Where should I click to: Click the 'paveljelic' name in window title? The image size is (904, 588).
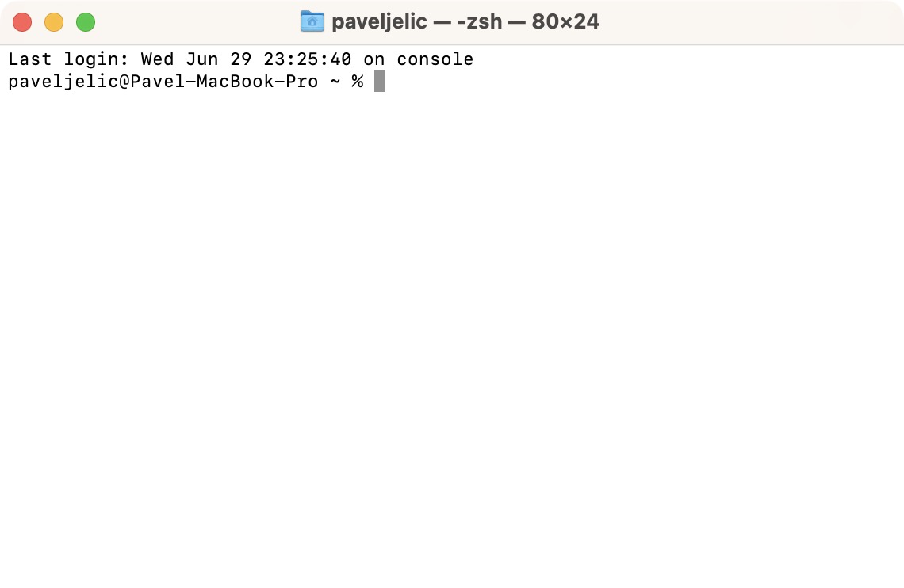379,22
